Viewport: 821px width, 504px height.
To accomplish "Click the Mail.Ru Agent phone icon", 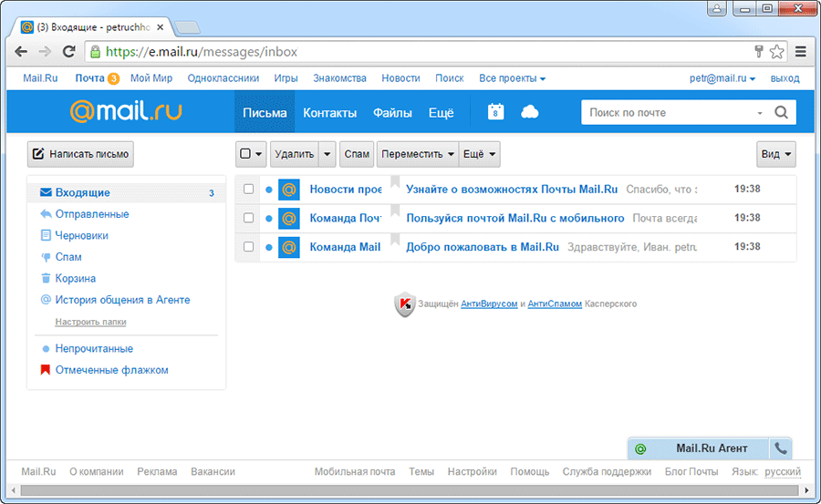I will [x=780, y=448].
